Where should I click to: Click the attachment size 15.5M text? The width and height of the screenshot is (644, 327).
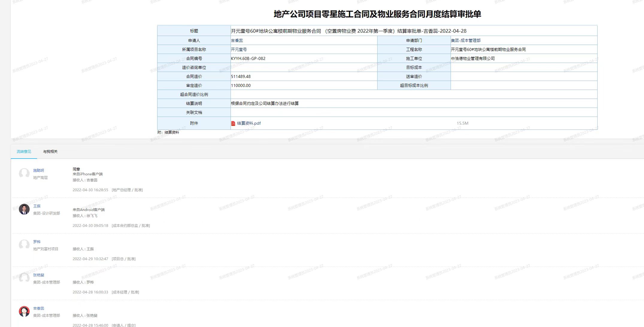tap(462, 123)
